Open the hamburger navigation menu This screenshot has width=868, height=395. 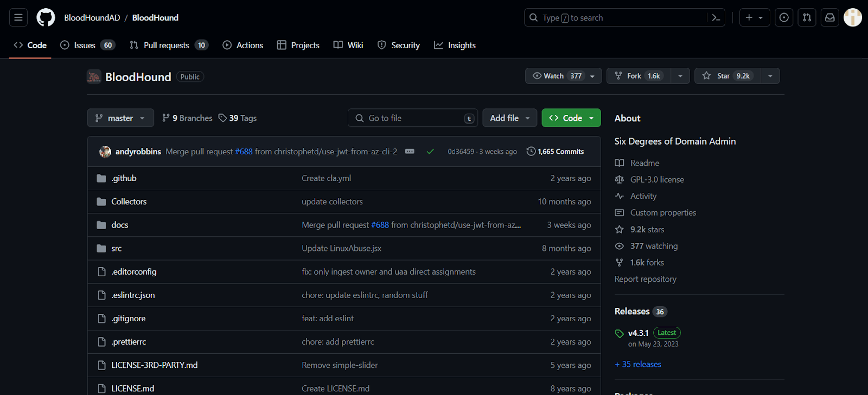(18, 17)
